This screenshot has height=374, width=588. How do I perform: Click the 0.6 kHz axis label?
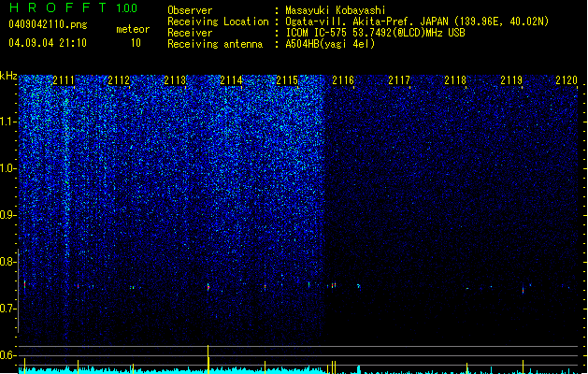pyautogui.click(x=7, y=355)
